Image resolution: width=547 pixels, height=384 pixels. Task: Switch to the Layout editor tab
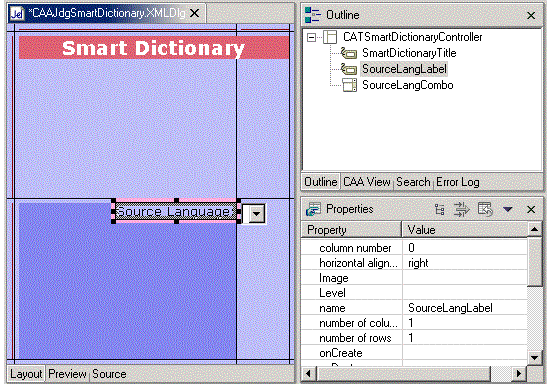pos(26,374)
